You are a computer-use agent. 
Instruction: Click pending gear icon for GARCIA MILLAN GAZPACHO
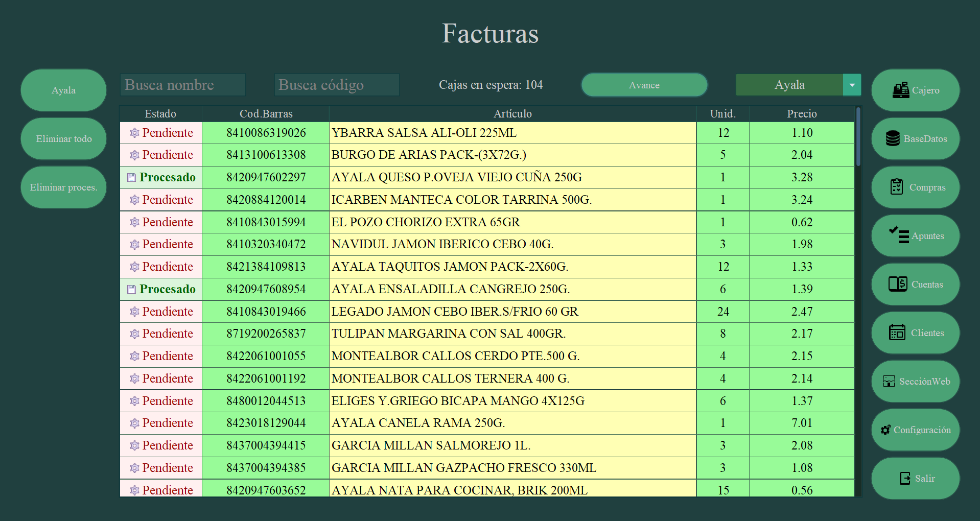134,468
